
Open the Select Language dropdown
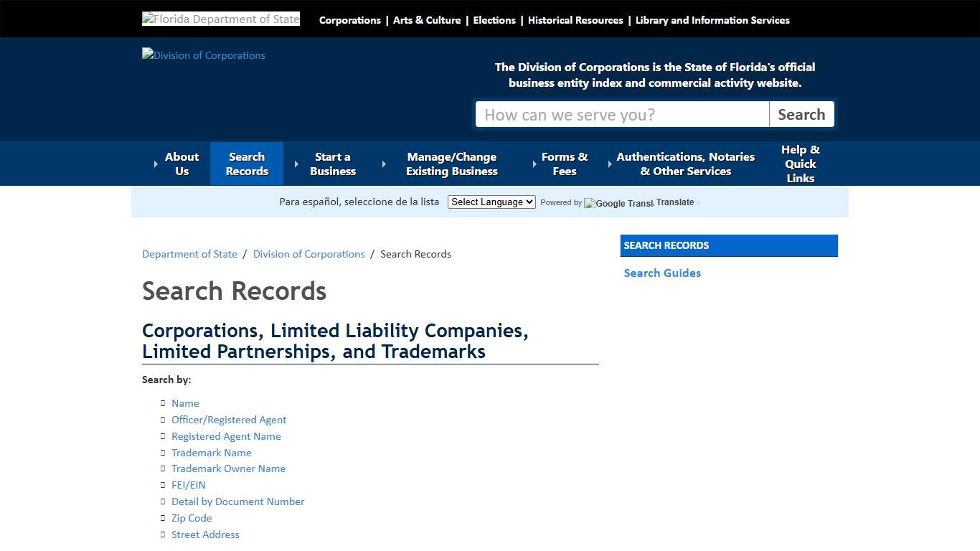(x=491, y=202)
